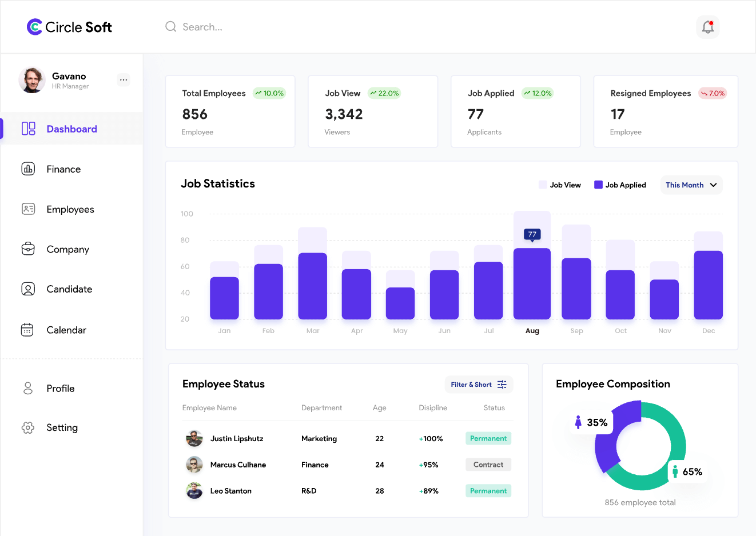Open the Candidate portrait icon
Image resolution: width=756 pixels, height=536 pixels.
28,289
